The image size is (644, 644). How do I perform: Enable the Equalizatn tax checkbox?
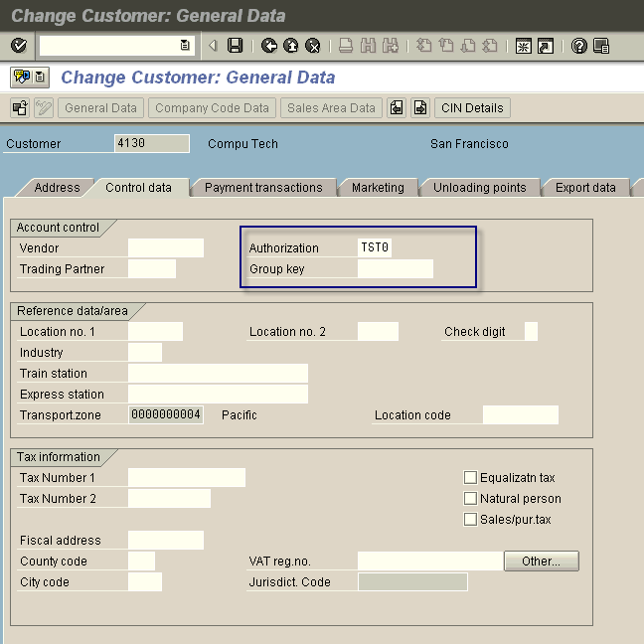click(x=470, y=478)
